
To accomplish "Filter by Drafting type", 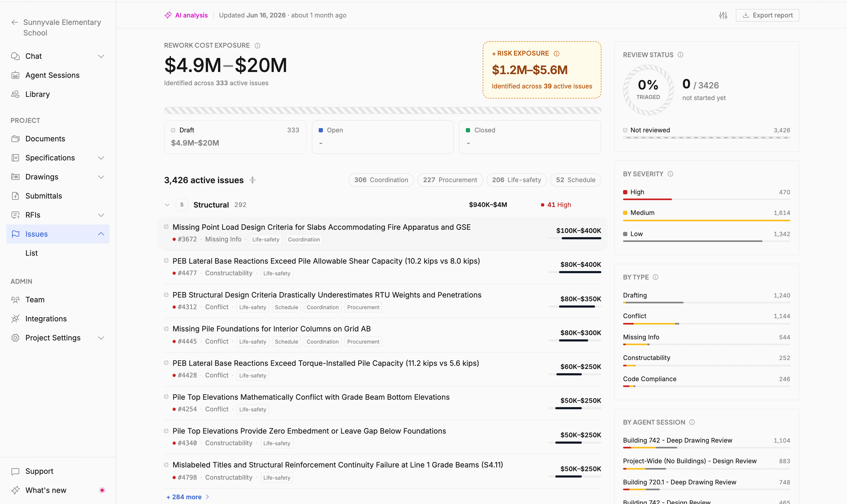I will (706, 298).
